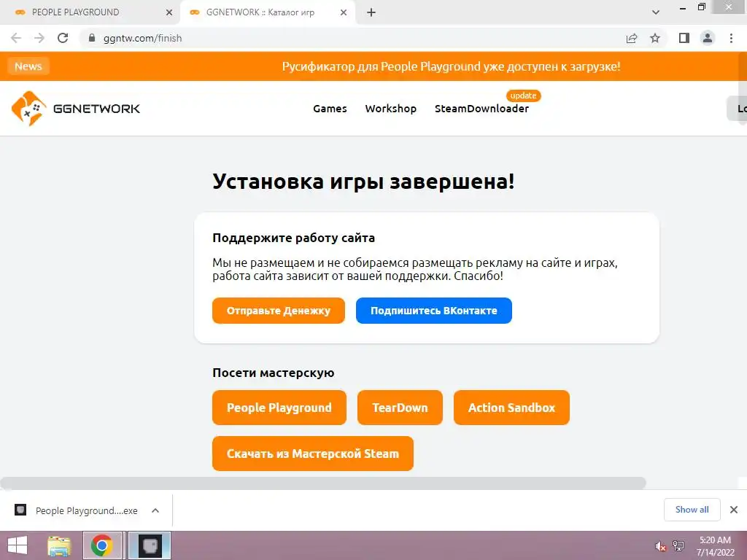Image resolution: width=747 pixels, height=560 pixels.
Task: Close the downloads bar
Action: pos(734,510)
